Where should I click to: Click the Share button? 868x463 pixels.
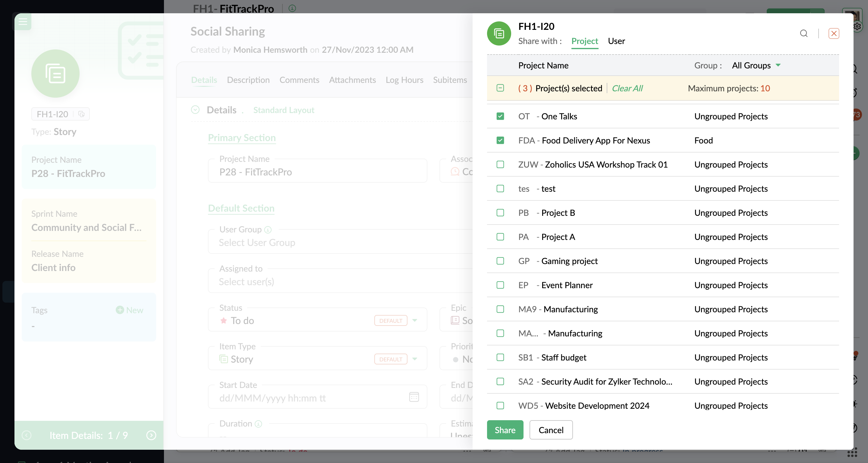(x=505, y=430)
